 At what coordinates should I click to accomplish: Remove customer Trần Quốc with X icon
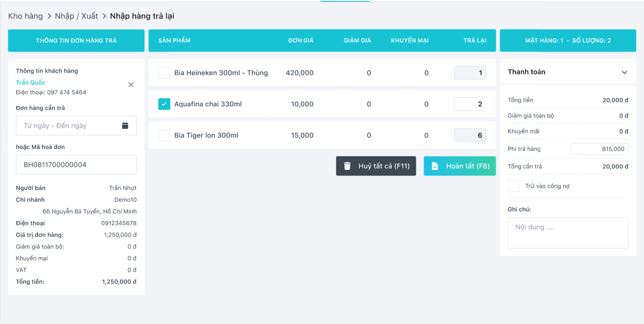pos(130,85)
